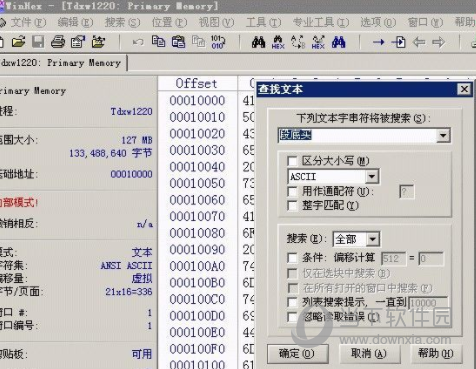The width and height of the screenshot is (476, 369).
Task: Click the ANSI ASCII charset value
Action: click(127, 266)
